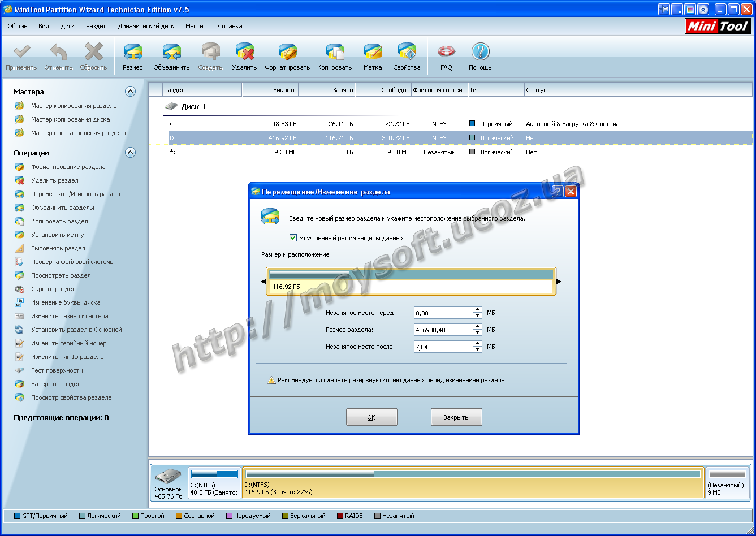The height and width of the screenshot is (536, 756).
Task: Select Копировать раздел in sidebar
Action: point(59,221)
